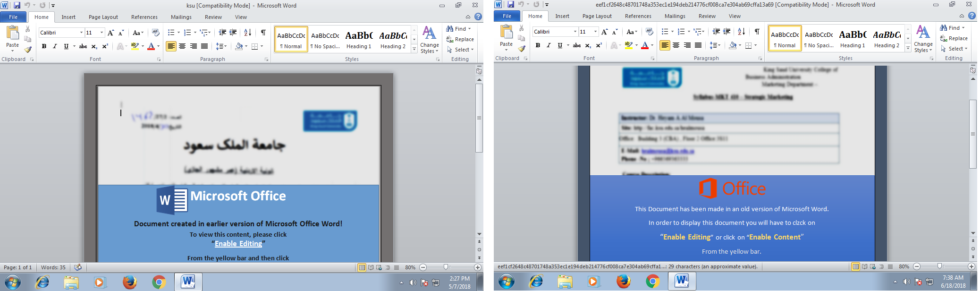Click Change Styles in right Word window

click(923, 39)
